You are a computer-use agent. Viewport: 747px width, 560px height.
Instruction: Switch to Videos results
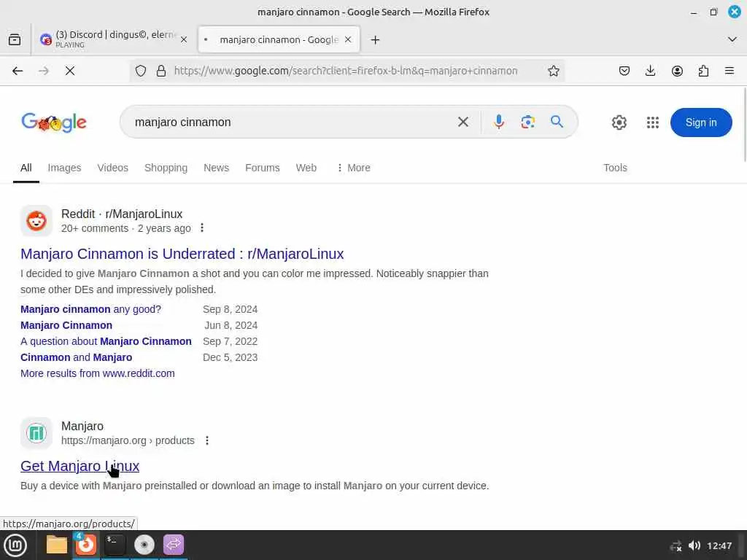113,168
